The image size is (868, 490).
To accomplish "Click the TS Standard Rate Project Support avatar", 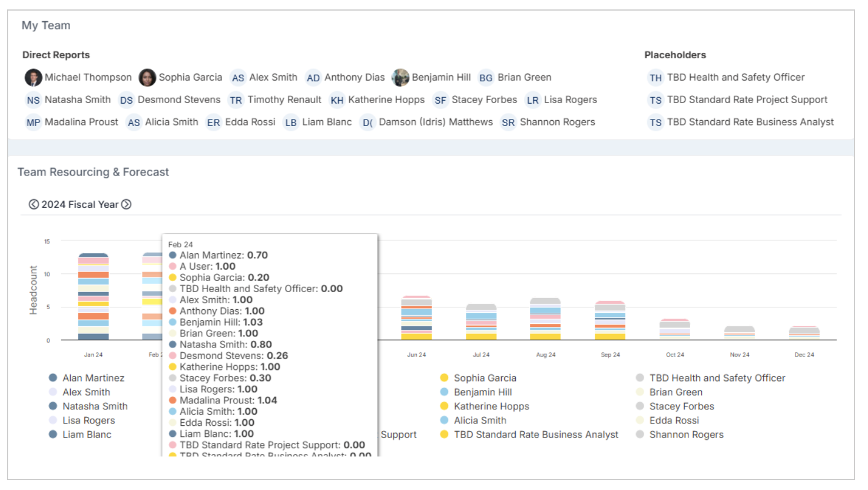I will click(655, 100).
